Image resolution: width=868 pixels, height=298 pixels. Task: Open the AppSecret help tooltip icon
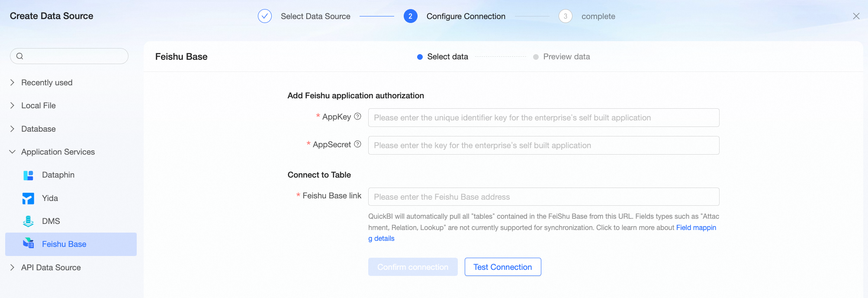tap(357, 144)
